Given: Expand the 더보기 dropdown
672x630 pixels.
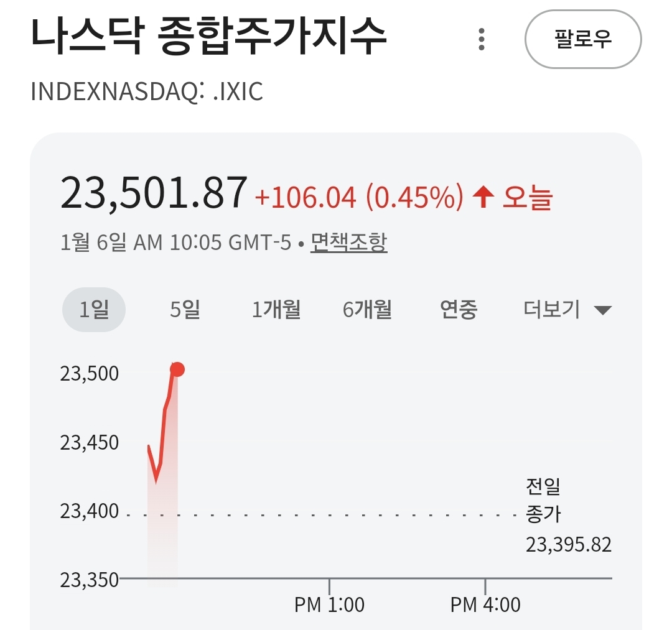Looking at the screenshot, I should pyautogui.click(x=567, y=309).
